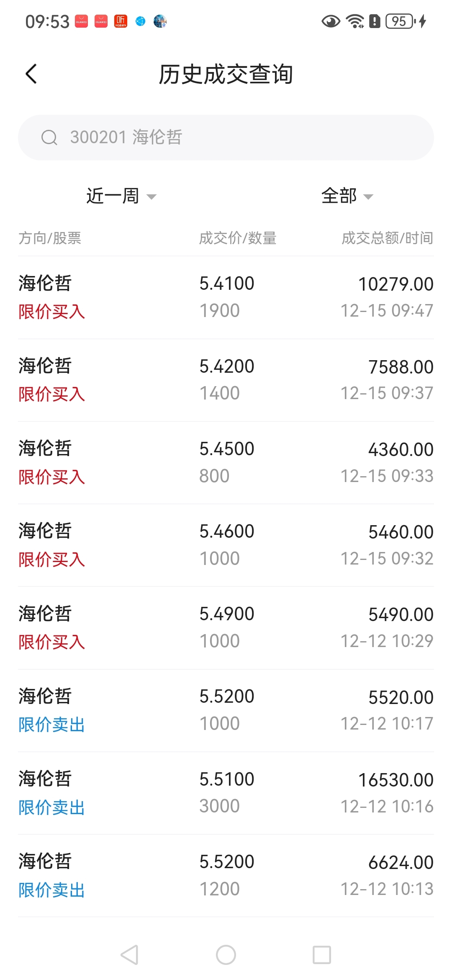Open the 全部 filter dropdown
The image size is (452, 980).
347,196
